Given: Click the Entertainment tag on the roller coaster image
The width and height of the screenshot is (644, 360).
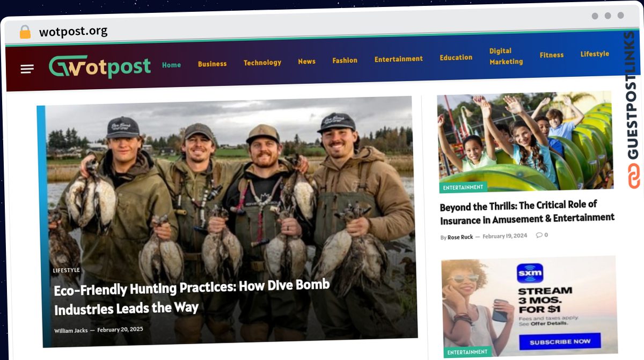Looking at the screenshot, I should pos(463,188).
